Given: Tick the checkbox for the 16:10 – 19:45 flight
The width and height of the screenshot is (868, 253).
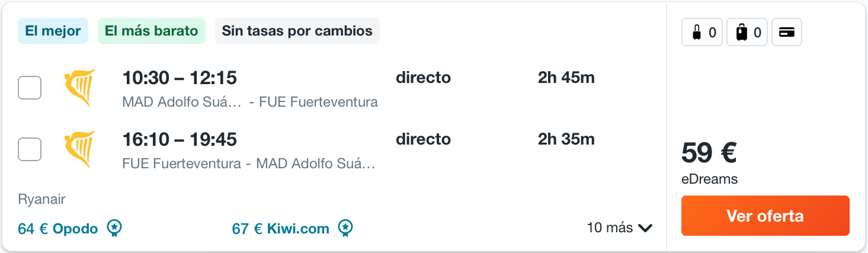Looking at the screenshot, I should [30, 149].
